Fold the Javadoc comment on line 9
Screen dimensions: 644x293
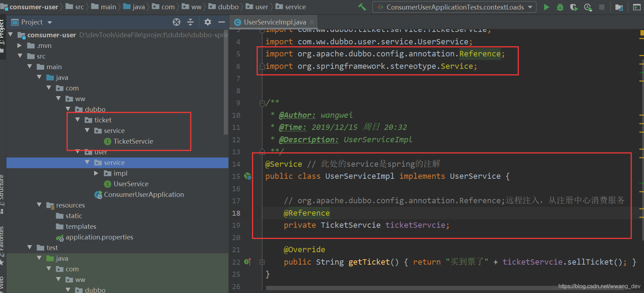(x=262, y=103)
